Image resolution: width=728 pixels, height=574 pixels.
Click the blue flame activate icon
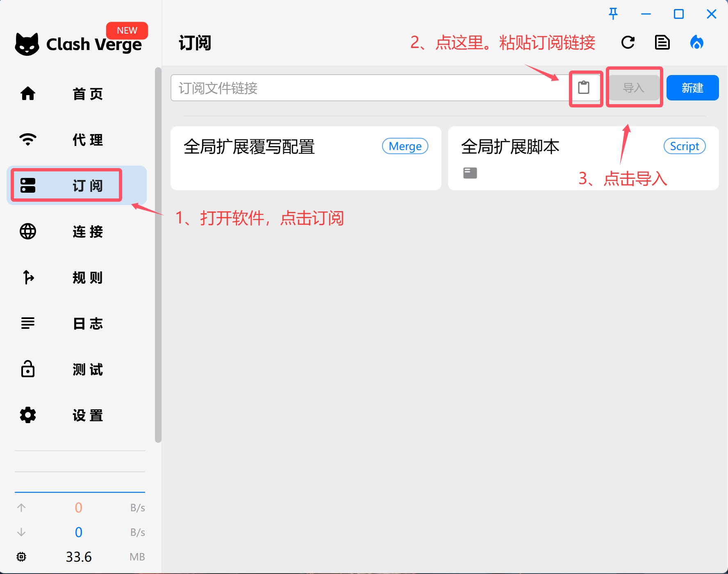pos(697,42)
